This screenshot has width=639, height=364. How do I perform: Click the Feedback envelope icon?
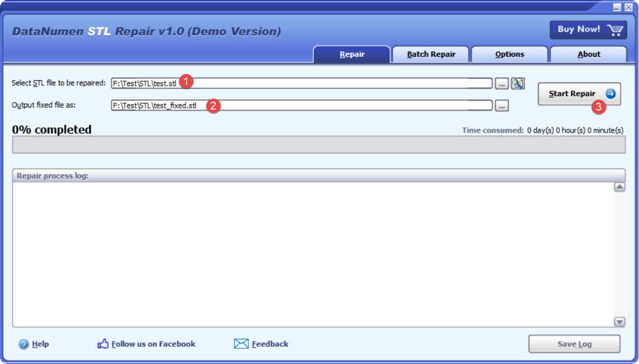[241, 344]
